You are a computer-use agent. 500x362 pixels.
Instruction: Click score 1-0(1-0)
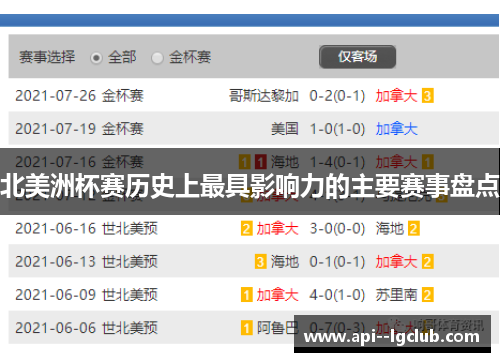click(337, 129)
